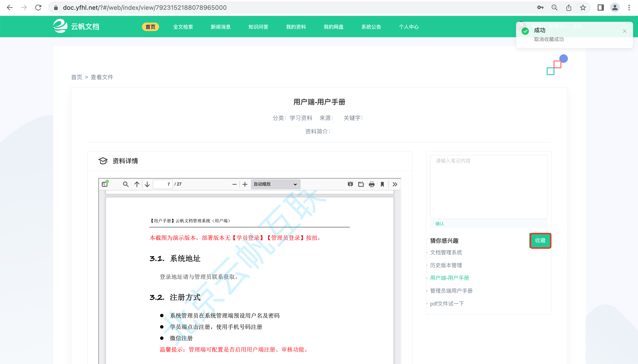Image resolution: width=638 pixels, height=364 pixels.
Task: Click the green 收藏 button
Action: coord(540,241)
